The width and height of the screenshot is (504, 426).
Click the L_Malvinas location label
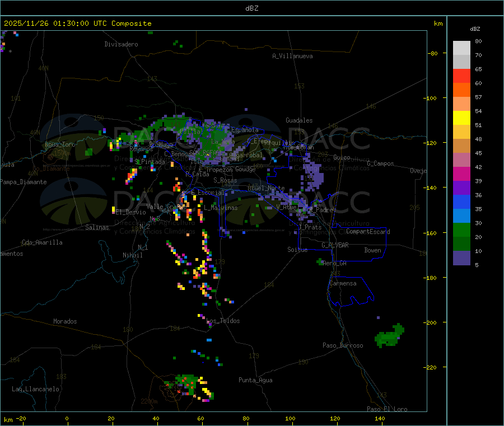[x=221, y=208]
